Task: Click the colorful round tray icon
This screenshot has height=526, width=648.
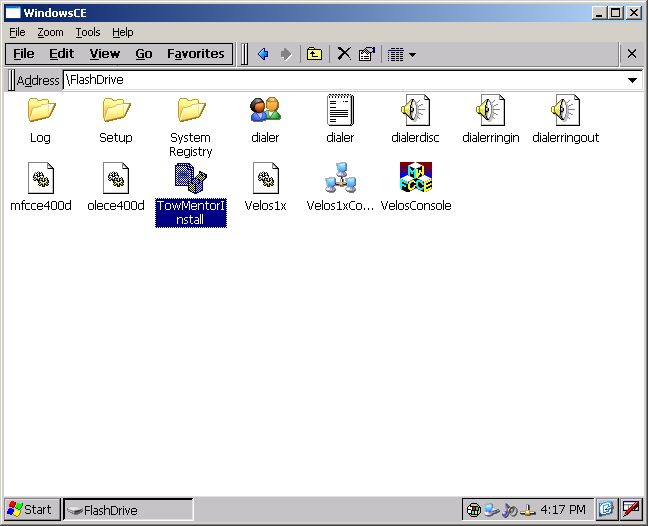Action: tap(474, 510)
